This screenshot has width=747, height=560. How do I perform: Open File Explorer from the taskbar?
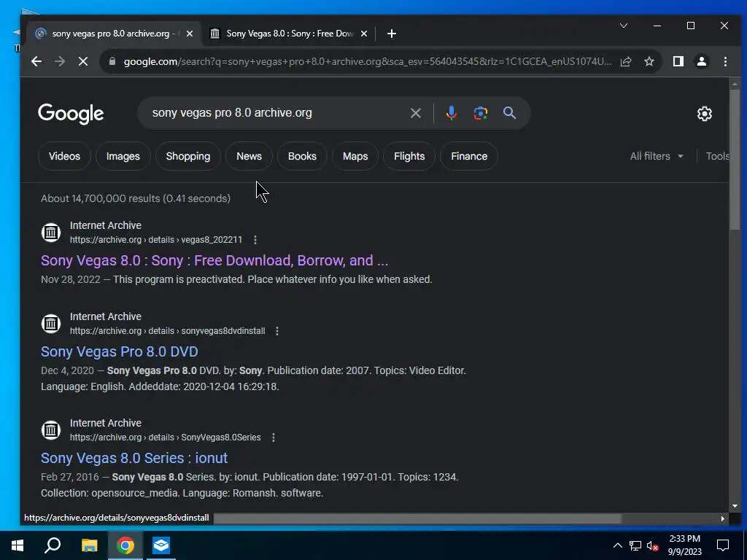[89, 545]
